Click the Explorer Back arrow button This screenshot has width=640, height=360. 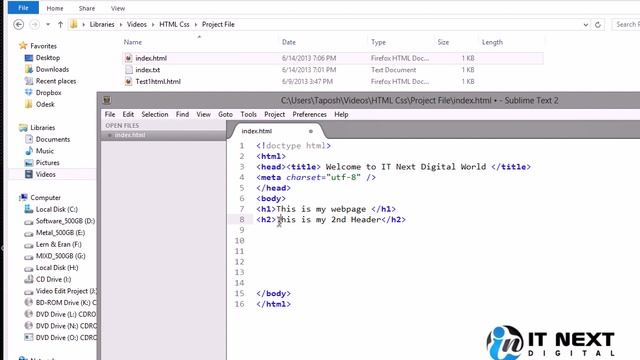pos(19,24)
